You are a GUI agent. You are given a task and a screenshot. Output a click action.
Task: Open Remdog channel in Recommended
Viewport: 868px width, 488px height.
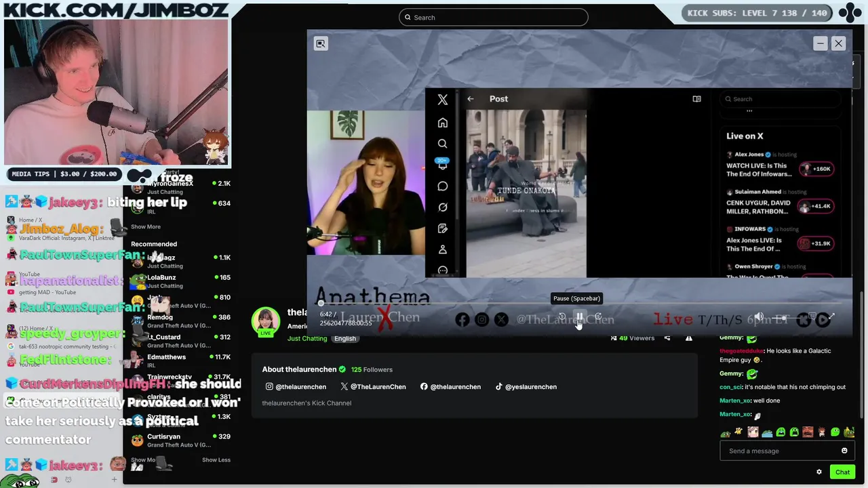(180, 321)
